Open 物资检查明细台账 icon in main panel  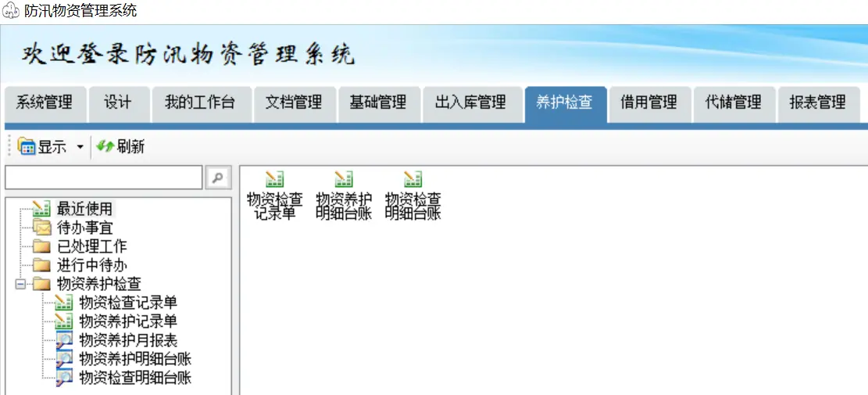(x=413, y=180)
